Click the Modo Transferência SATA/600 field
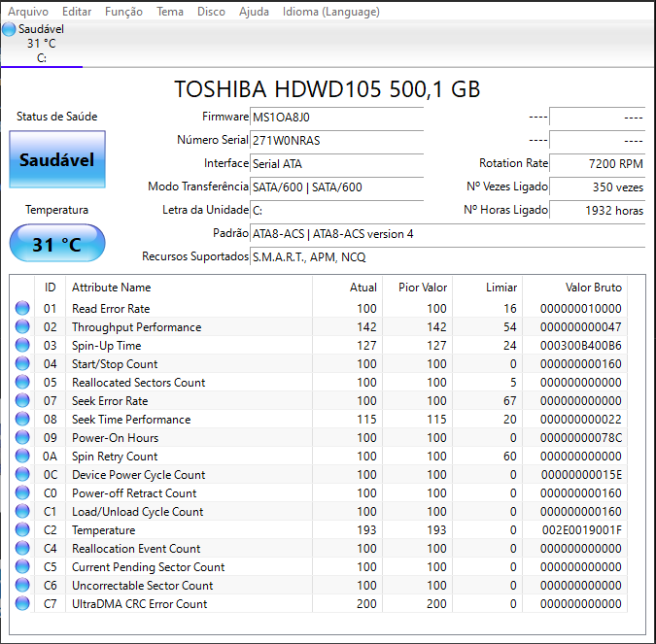The width and height of the screenshot is (656, 644). 337,187
